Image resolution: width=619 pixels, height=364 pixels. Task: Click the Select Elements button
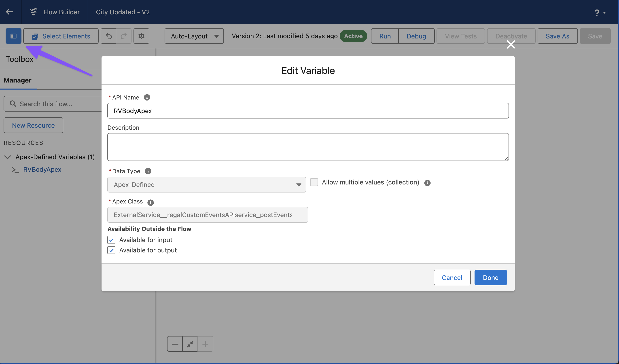click(x=61, y=36)
